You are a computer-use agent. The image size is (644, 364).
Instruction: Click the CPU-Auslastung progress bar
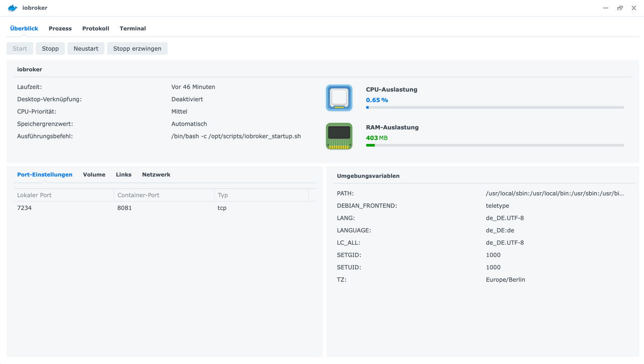pos(495,107)
